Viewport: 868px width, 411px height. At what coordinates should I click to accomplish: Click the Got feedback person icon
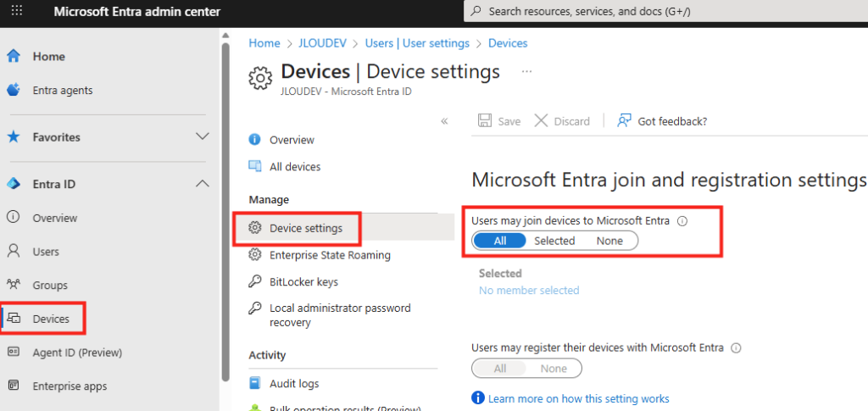coord(625,121)
